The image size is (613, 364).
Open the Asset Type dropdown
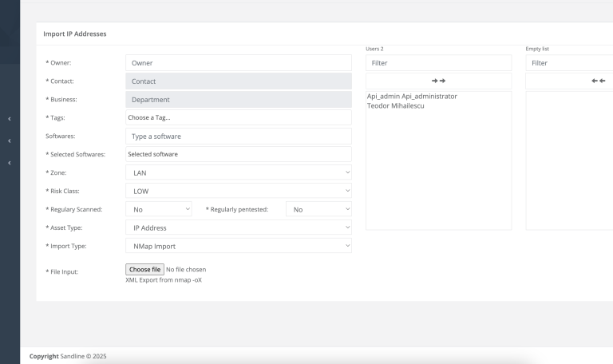click(x=239, y=227)
